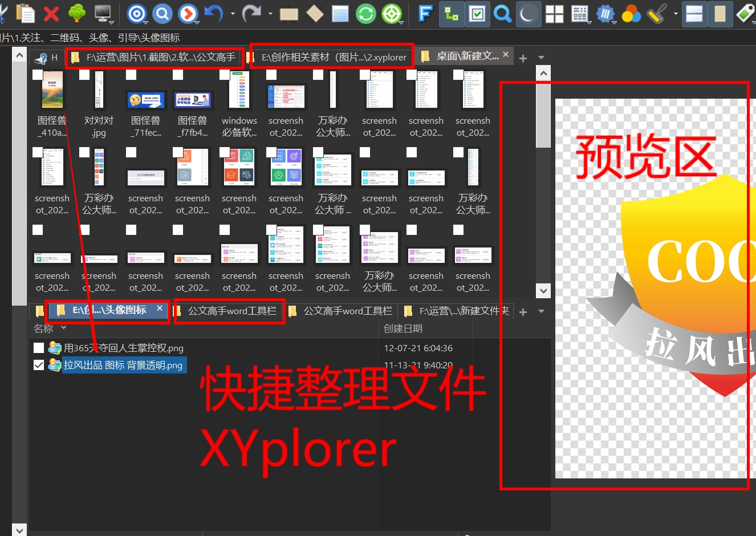
Task: Open the 名称 column sort dropdown
Action: click(x=63, y=328)
